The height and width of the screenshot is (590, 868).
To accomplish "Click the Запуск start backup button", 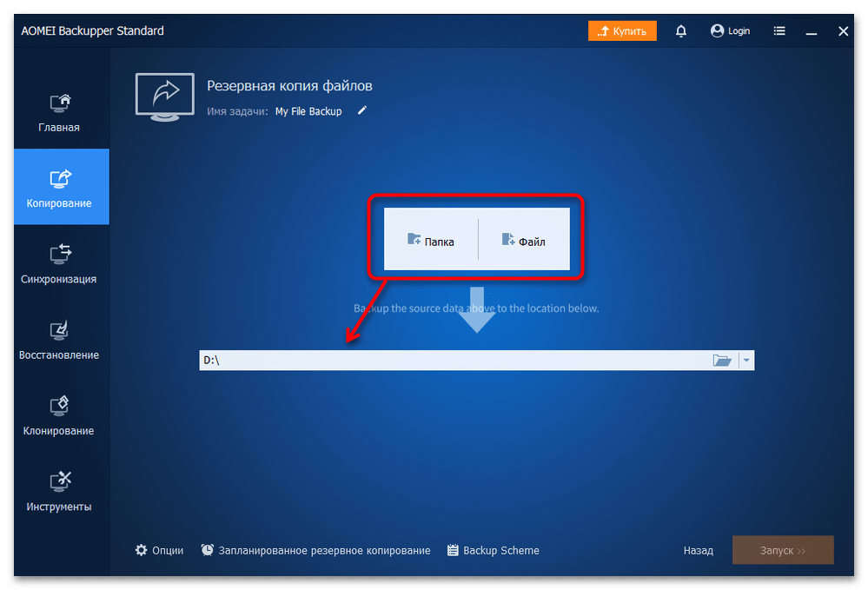I will (783, 550).
